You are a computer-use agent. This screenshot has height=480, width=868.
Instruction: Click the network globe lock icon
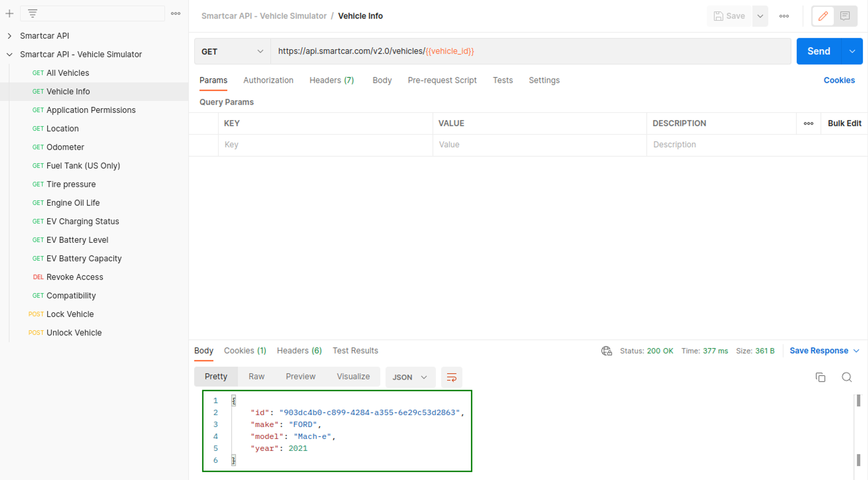(x=606, y=351)
